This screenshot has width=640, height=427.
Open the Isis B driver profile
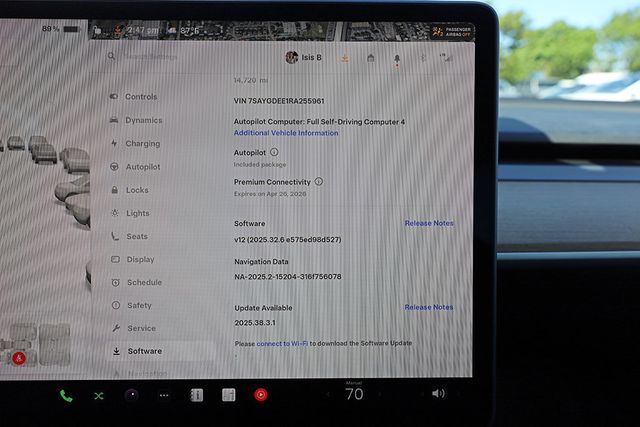click(304, 57)
